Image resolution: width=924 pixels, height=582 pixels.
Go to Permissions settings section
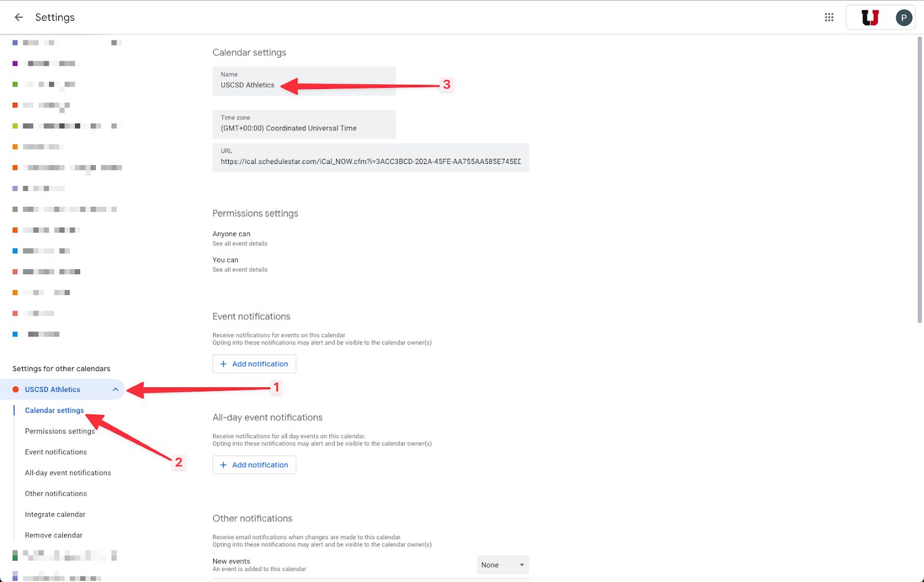point(59,431)
